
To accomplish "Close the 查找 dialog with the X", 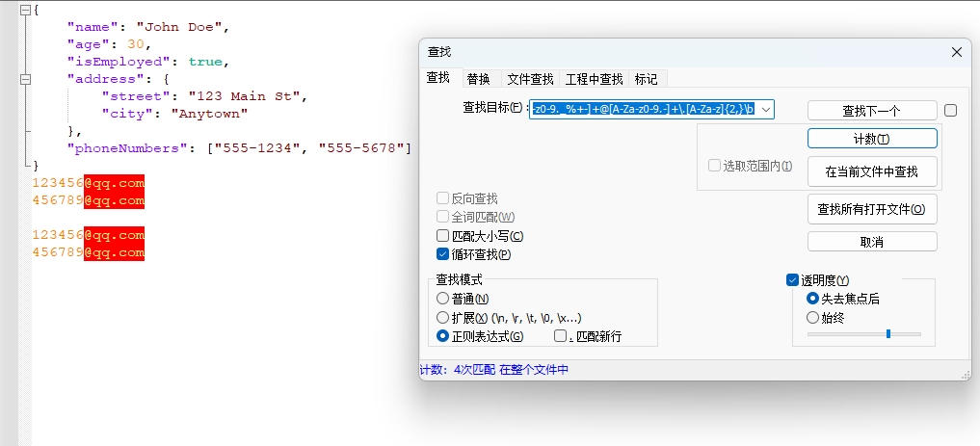I will tap(956, 52).
